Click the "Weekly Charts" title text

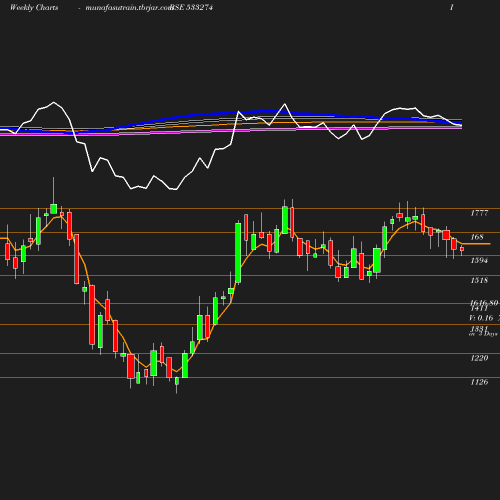coord(34,8)
